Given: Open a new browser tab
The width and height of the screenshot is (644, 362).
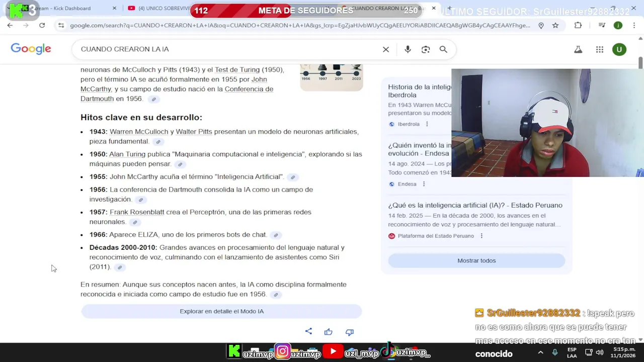Looking at the screenshot, I should [450, 8].
